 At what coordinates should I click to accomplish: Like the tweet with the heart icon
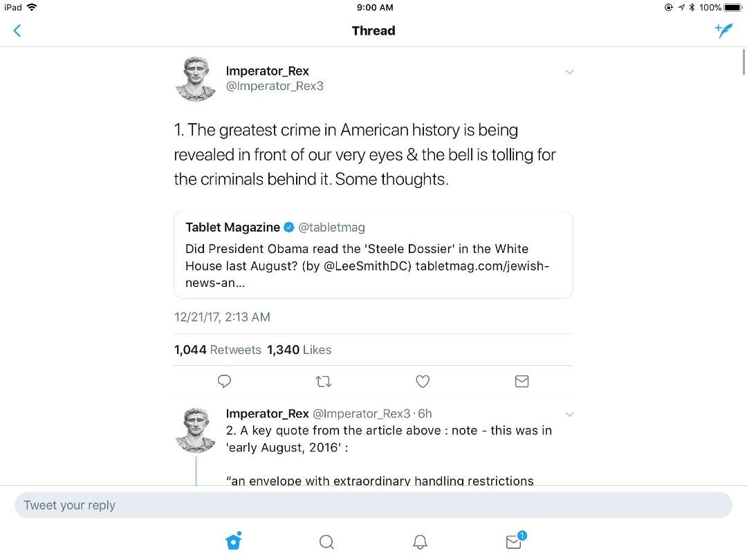click(423, 382)
